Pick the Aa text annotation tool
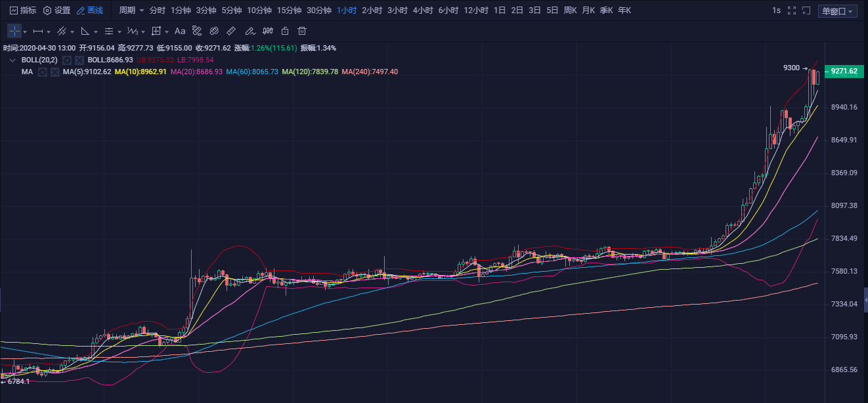The height and width of the screenshot is (403, 868). pyautogui.click(x=180, y=31)
